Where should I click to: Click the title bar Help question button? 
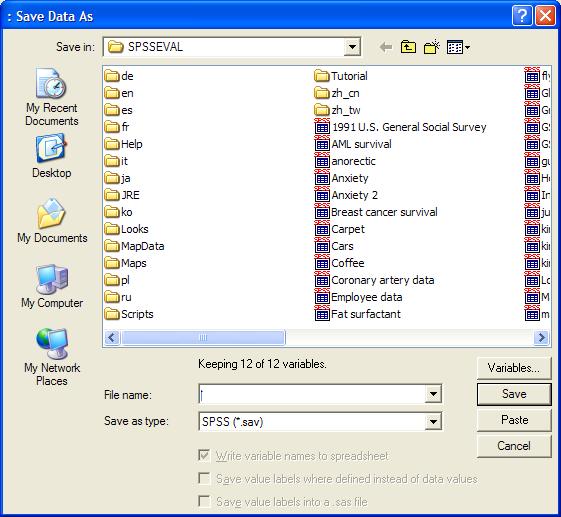click(522, 16)
